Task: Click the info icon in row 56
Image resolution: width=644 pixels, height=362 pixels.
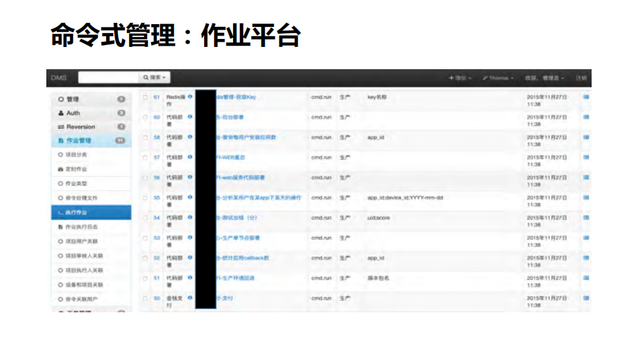Action: [x=190, y=177]
